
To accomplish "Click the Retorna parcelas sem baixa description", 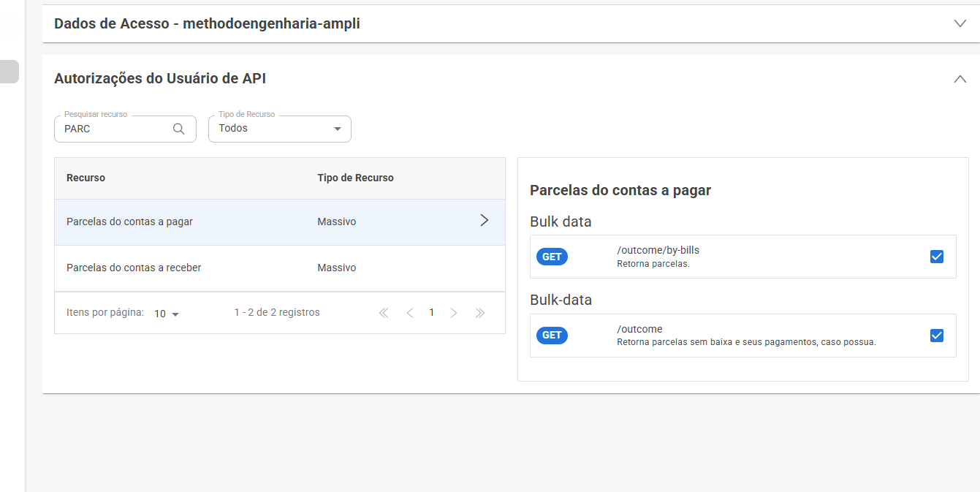I will click(x=746, y=341).
